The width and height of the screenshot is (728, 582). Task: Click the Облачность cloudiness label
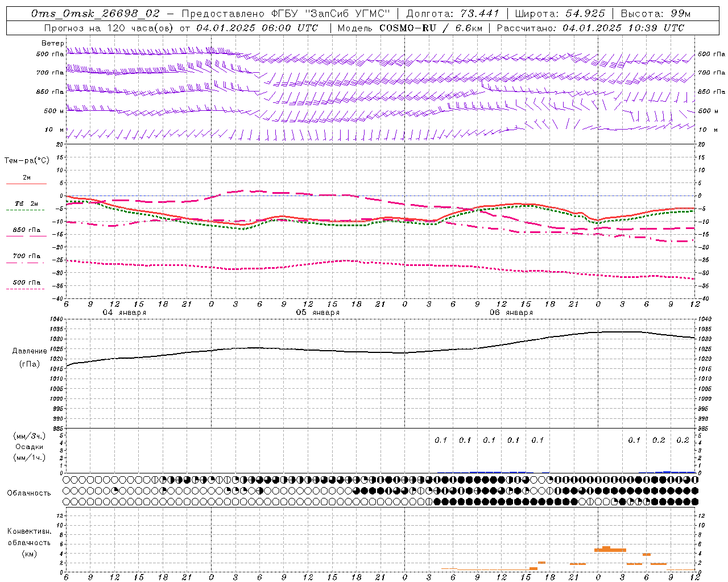(29, 493)
